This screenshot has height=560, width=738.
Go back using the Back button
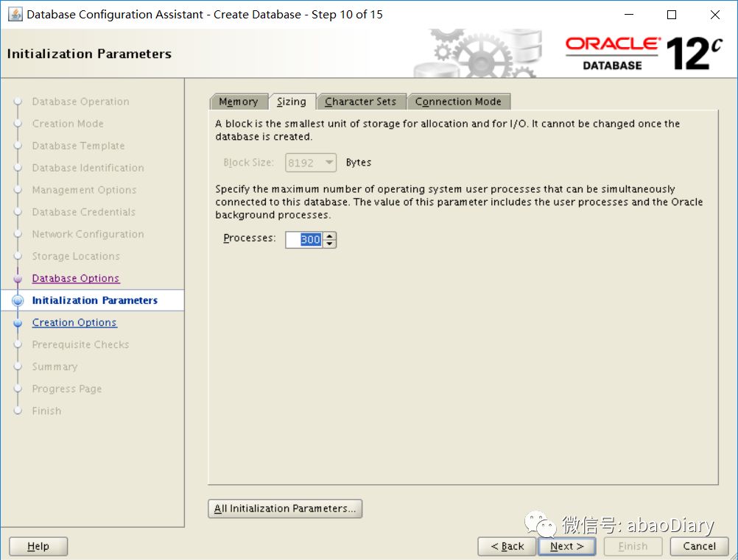pyautogui.click(x=507, y=546)
